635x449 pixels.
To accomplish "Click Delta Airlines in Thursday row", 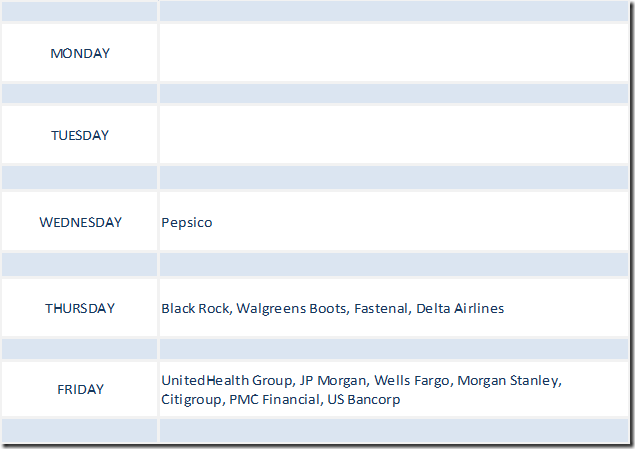I will [460, 308].
